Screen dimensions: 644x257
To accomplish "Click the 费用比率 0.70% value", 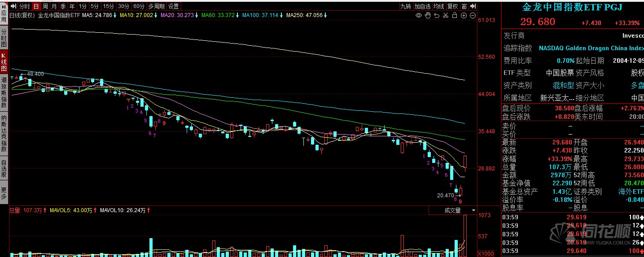I will [x=565, y=61].
